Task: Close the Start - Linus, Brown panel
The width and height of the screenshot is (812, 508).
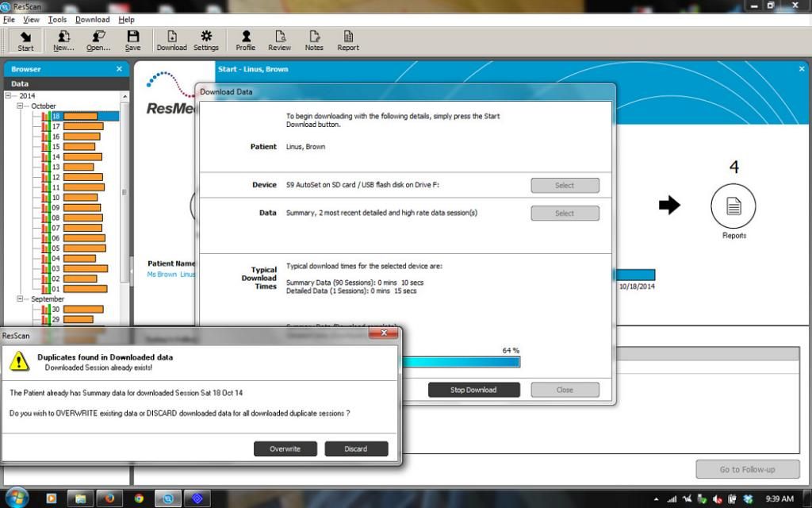Action: (802, 68)
